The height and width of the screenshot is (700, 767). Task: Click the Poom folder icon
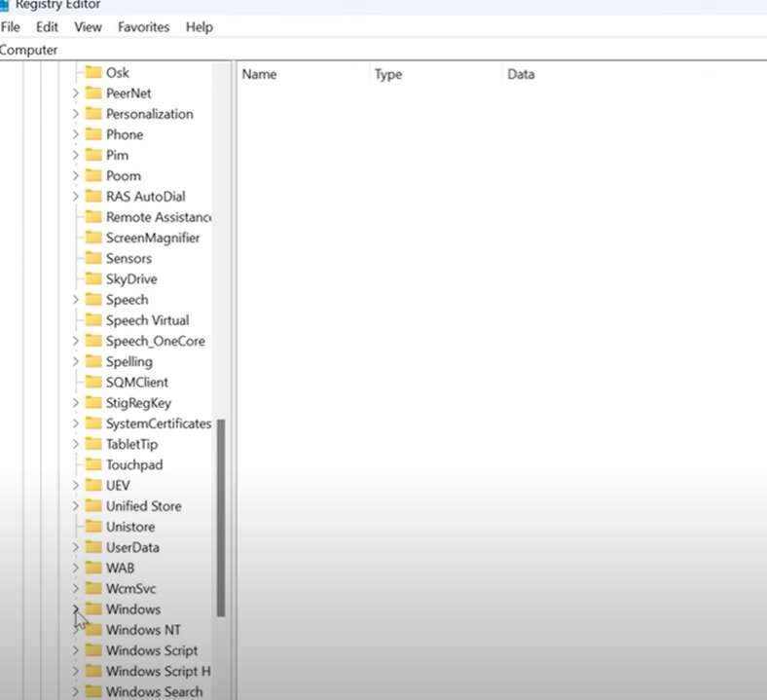pos(92,175)
